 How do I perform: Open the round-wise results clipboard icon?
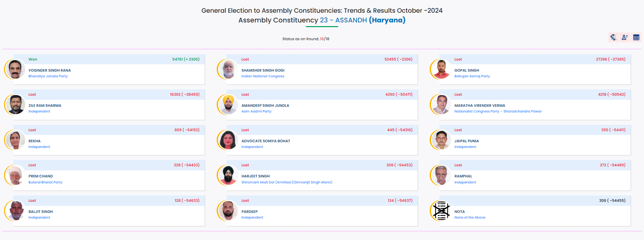point(613,37)
